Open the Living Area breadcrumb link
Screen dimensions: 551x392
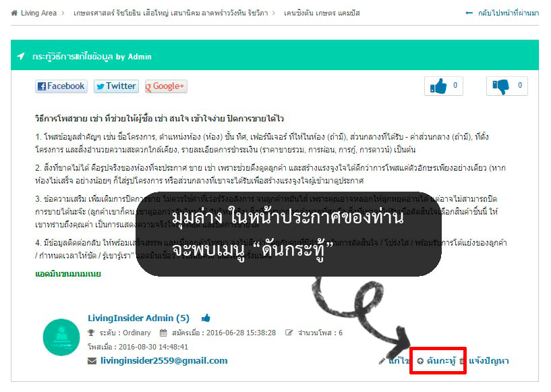coord(38,13)
